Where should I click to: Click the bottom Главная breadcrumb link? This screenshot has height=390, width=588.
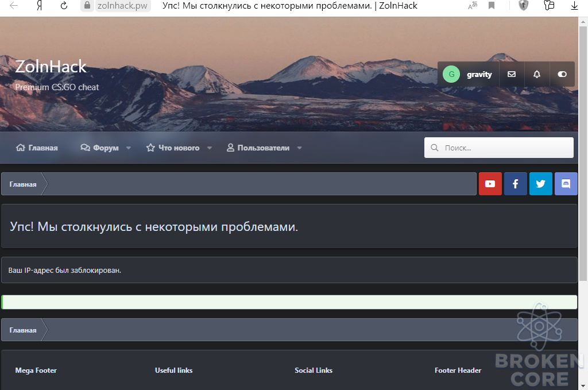click(x=23, y=330)
